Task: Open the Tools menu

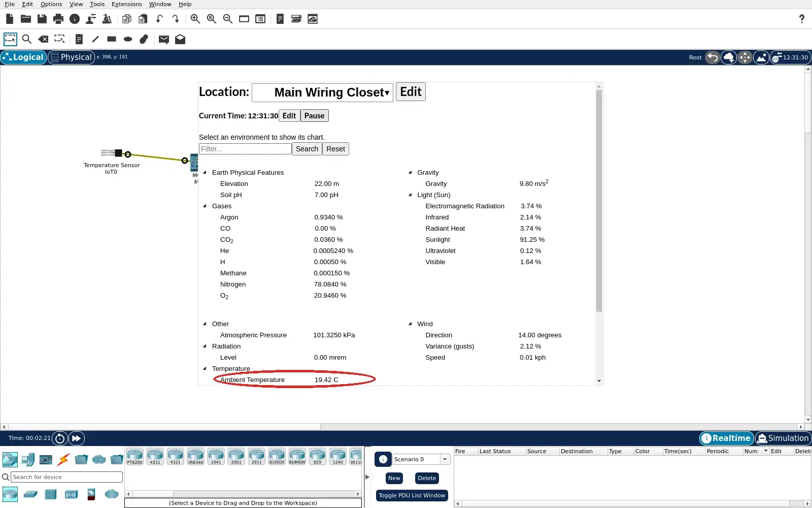Action: 97,4
